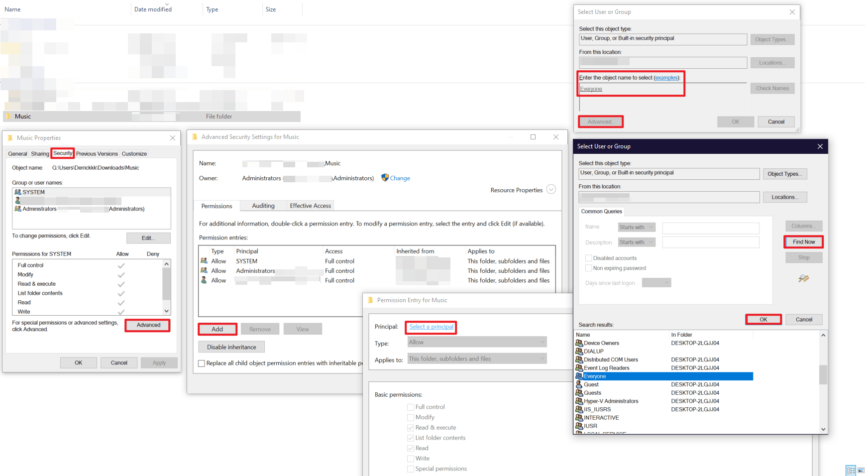868x476 pixels.
Task: Open Name Starts with dropdown
Action: (637, 227)
